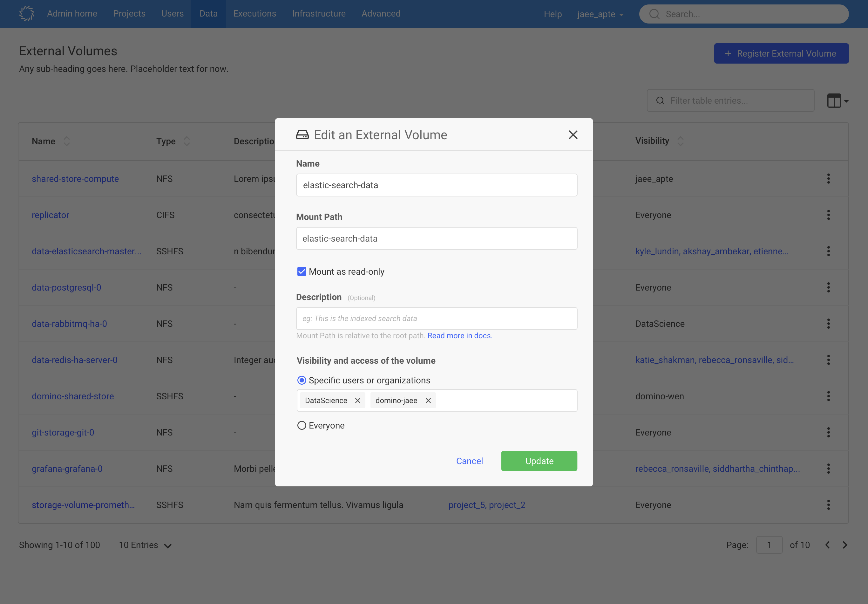868x604 pixels.
Task: Open row menu for shared-store-compute
Action: (828, 179)
